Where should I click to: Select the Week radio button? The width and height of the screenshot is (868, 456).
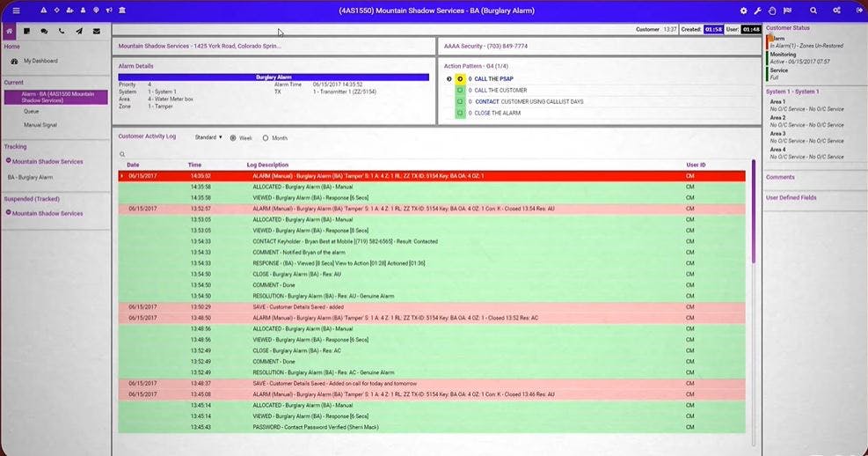tap(233, 138)
